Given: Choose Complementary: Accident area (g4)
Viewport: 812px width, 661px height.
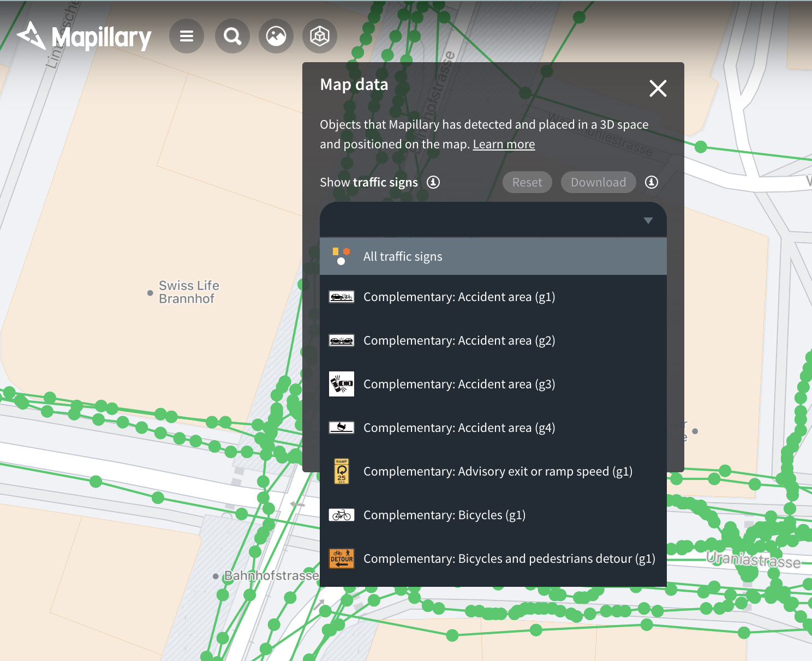Looking at the screenshot, I should (493, 428).
